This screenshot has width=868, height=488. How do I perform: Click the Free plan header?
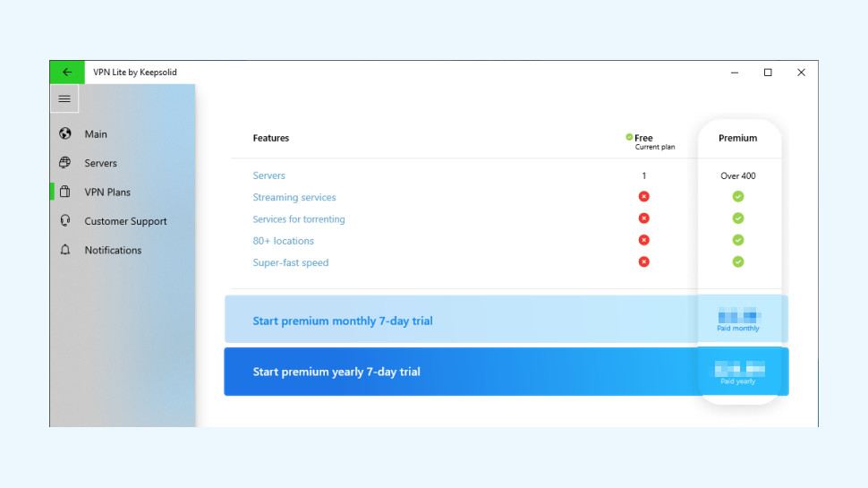click(x=643, y=137)
